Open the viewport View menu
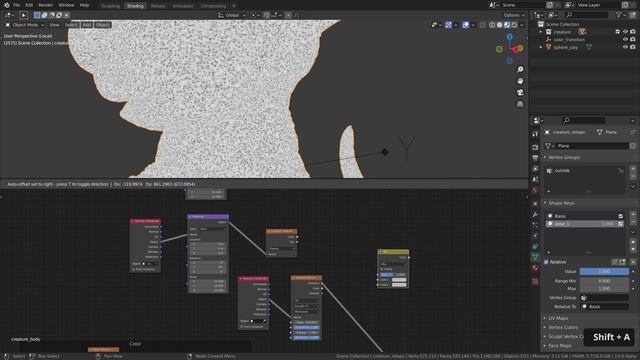Image resolution: width=640 pixels, height=360 pixels. 54,25
